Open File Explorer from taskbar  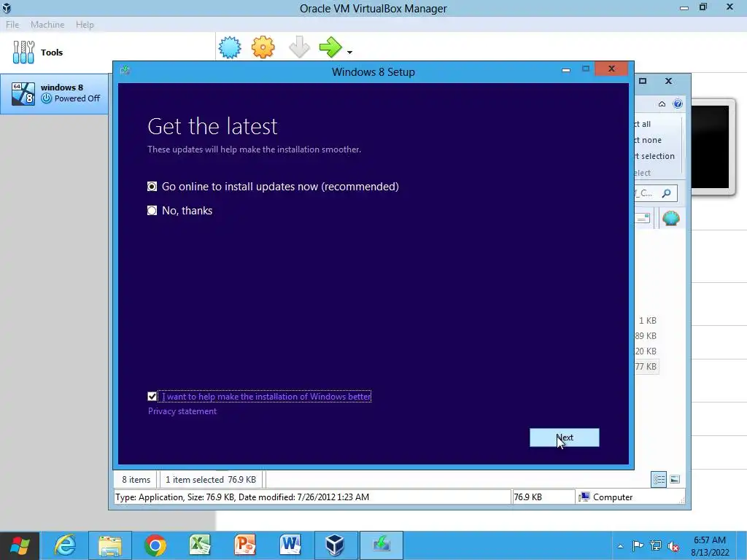click(x=110, y=545)
